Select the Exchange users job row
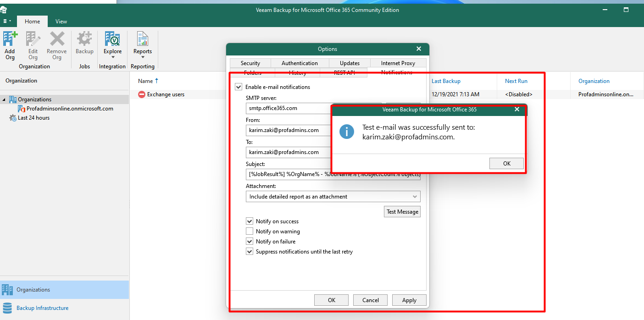Viewport: 644px width, 320px height. point(166,94)
